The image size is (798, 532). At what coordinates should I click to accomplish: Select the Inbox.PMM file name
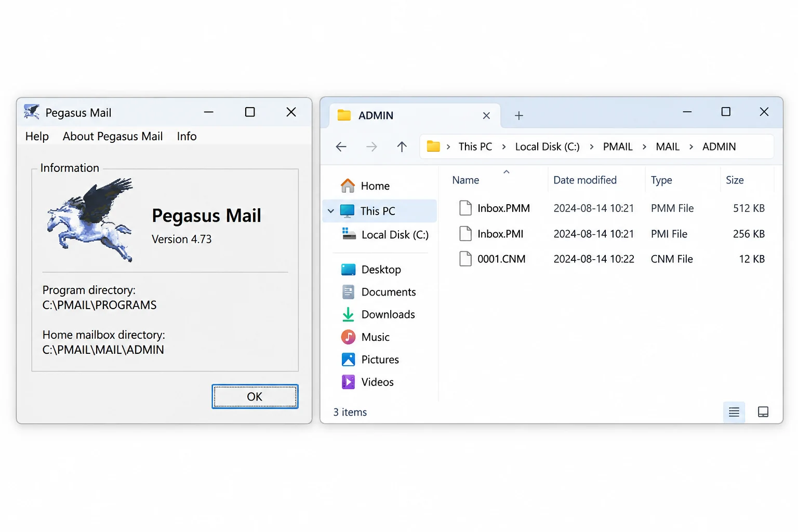[503, 208]
